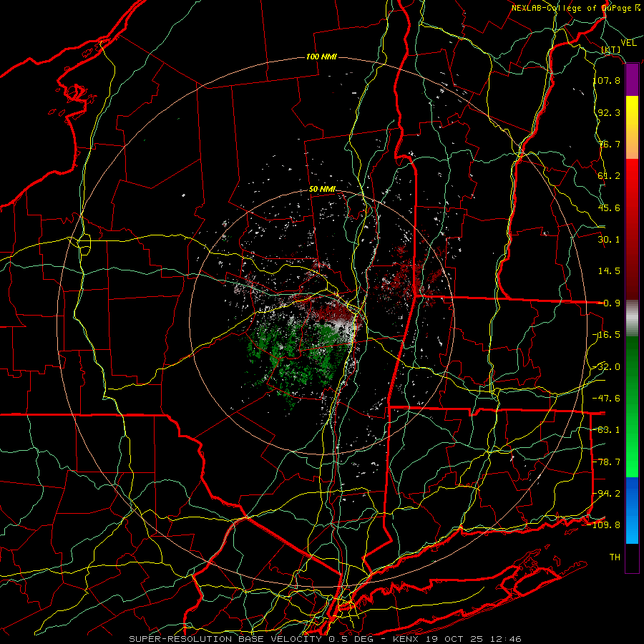Viewport: 644px width, 644px height.
Task: Click the 76.7 legend value
Action: click(609, 144)
